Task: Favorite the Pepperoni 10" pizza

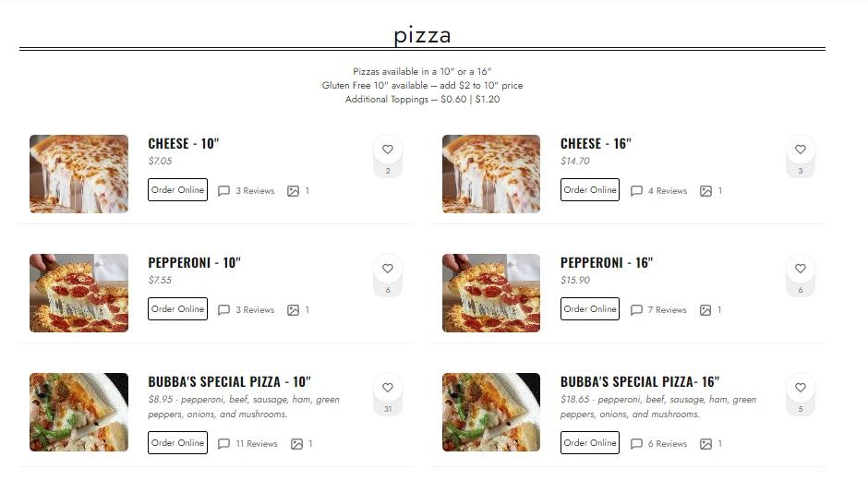Action: (388, 269)
